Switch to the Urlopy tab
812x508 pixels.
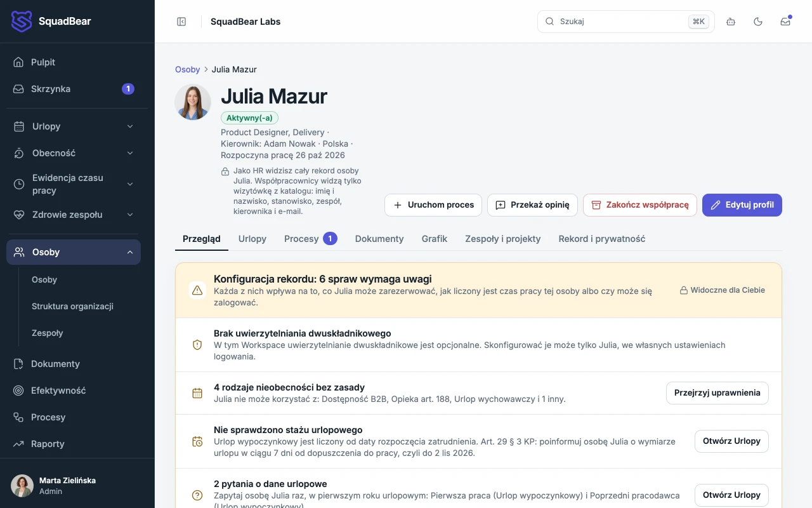point(252,239)
